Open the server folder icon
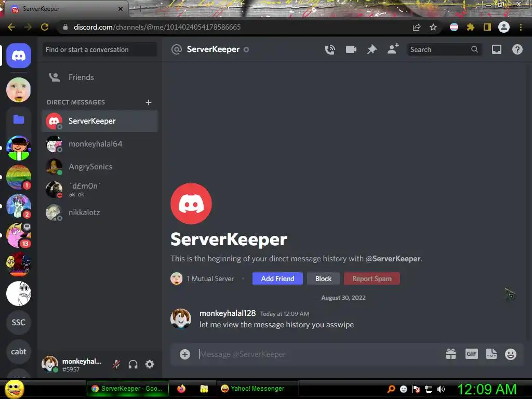 tap(19, 119)
